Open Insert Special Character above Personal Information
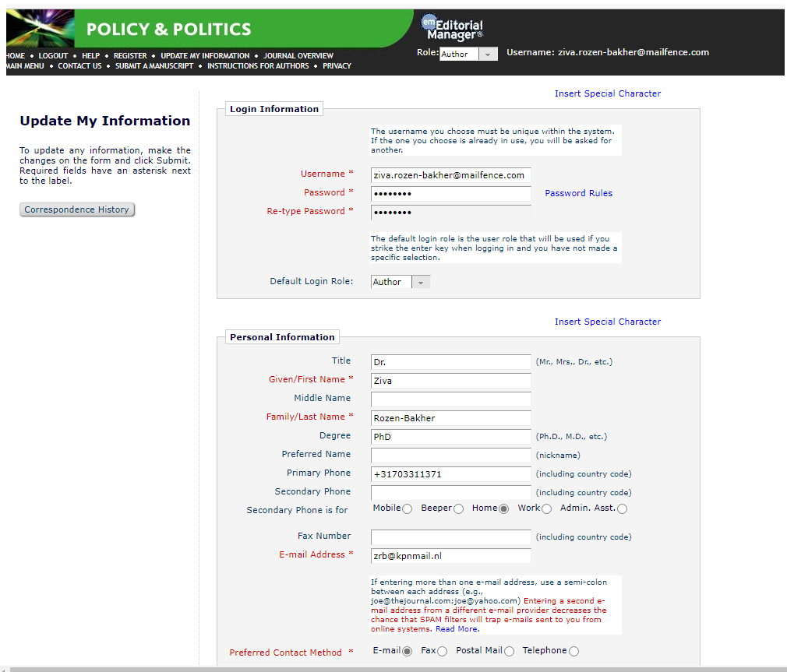This screenshot has width=787, height=672. coord(607,322)
